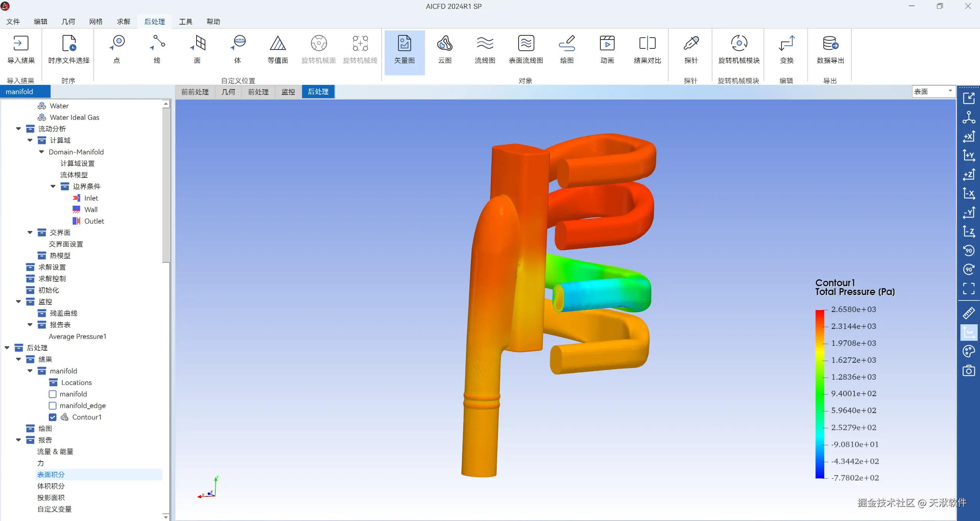Click the color palette icon in right sidebar
Viewport: 980px width, 521px height.
point(968,351)
